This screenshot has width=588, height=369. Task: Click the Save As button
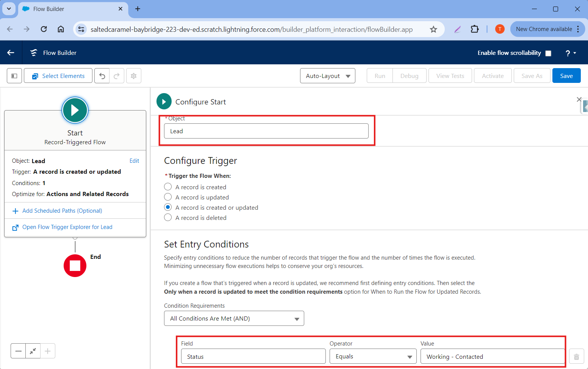coord(532,76)
